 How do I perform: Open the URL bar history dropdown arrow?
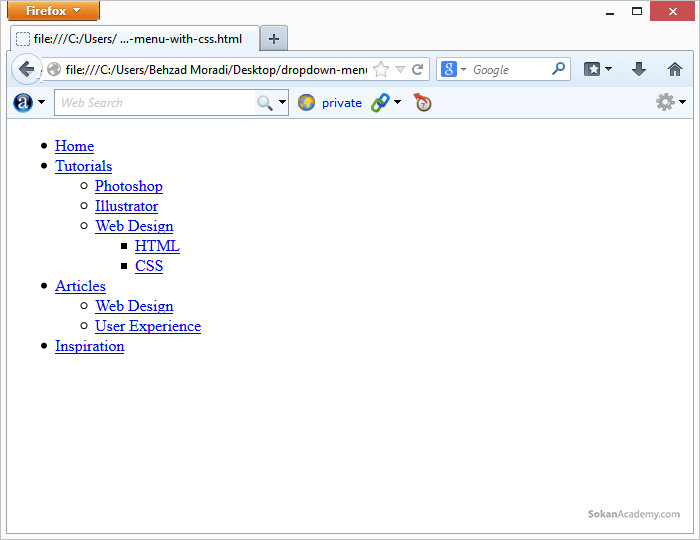pyautogui.click(x=401, y=70)
